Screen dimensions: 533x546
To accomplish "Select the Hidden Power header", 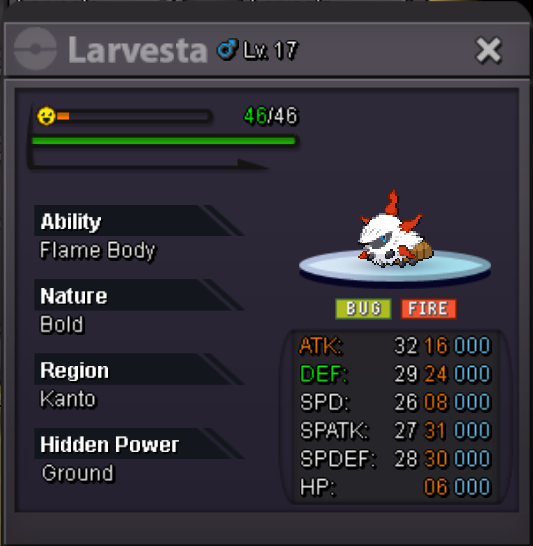I will coord(139,444).
